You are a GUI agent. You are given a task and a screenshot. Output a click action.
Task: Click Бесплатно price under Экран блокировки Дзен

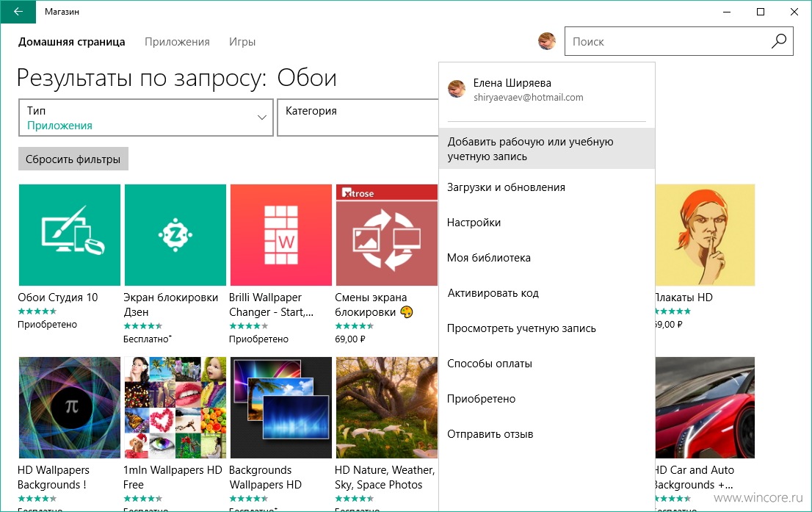pyautogui.click(x=147, y=339)
